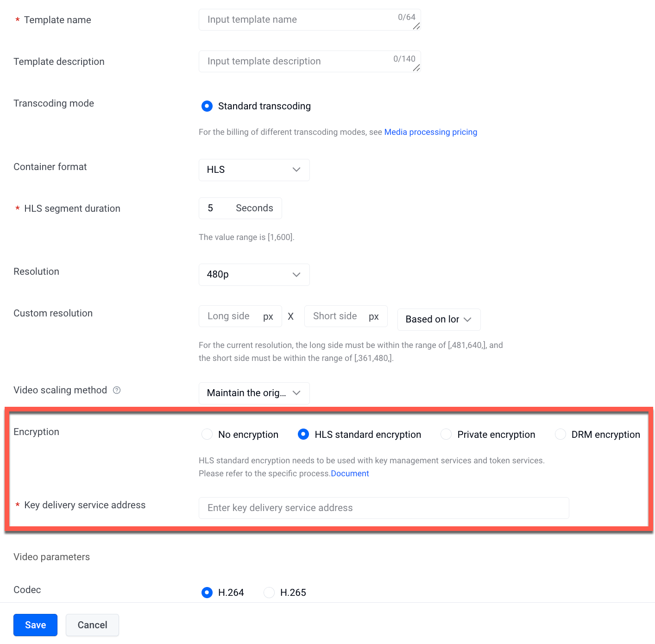Select No encryption radio button

tap(207, 434)
